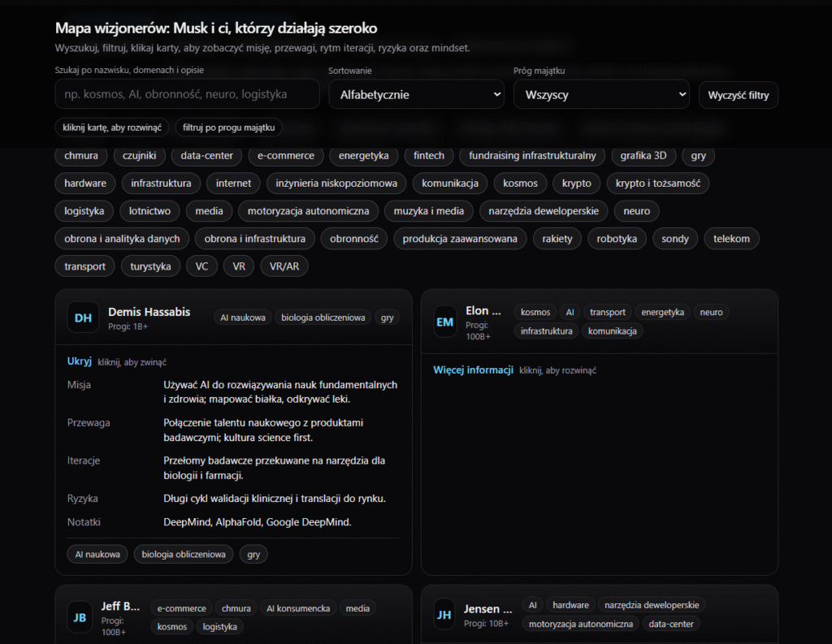Screen dimensions: 832x644
Task: Click the 'AI' tag on Elon card
Action: pos(570,313)
